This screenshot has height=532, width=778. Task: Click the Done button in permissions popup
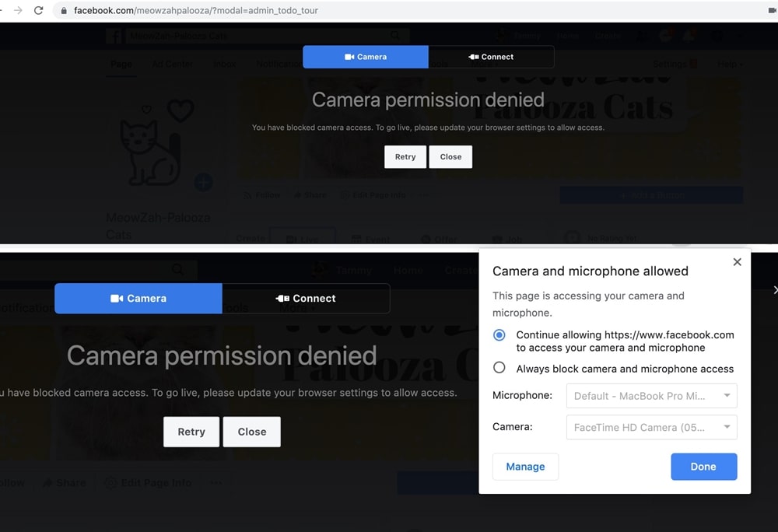[703, 467]
